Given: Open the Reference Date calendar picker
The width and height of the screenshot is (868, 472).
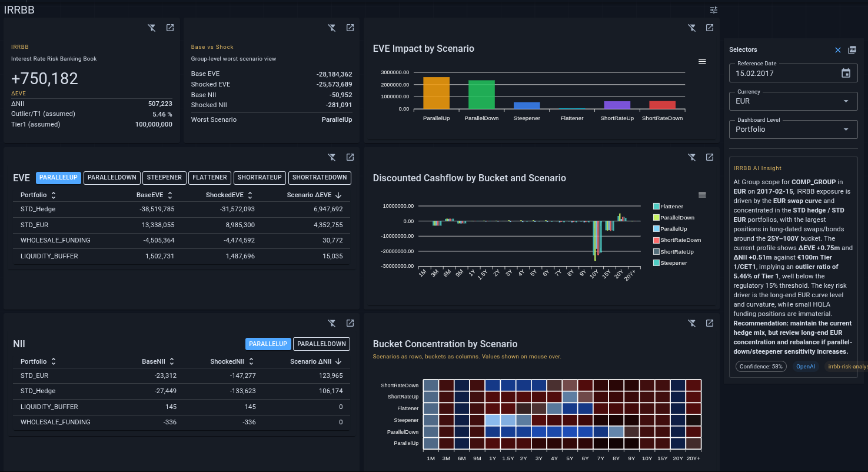Looking at the screenshot, I should pyautogui.click(x=846, y=73).
